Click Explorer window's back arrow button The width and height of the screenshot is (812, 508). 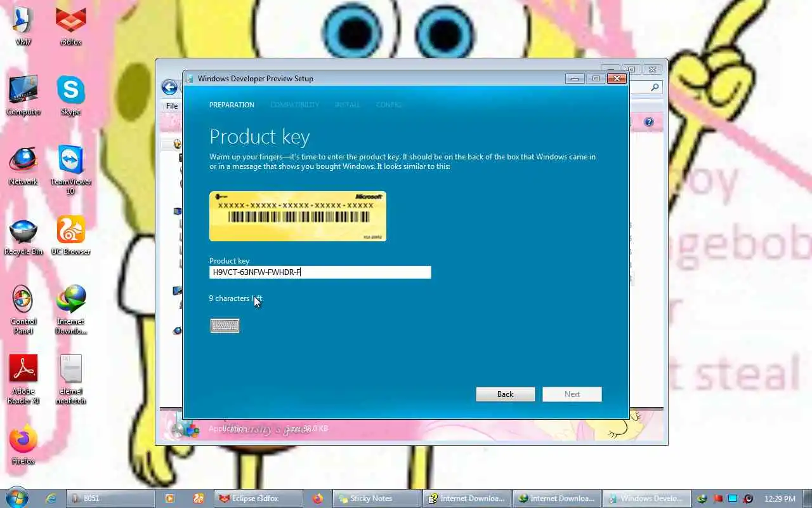[169, 87]
